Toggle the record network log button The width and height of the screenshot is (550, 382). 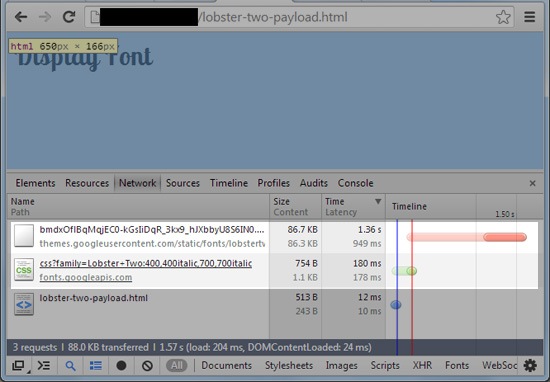(121, 366)
